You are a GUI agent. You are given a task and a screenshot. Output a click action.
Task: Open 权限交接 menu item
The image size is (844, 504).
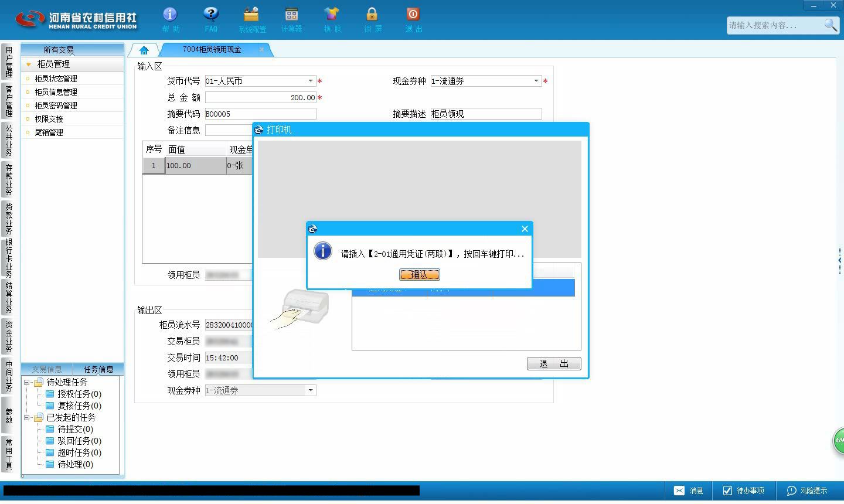coord(49,119)
